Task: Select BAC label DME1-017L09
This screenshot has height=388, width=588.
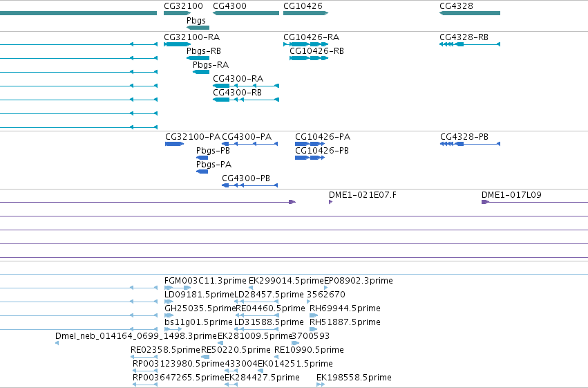Action: coord(511,195)
